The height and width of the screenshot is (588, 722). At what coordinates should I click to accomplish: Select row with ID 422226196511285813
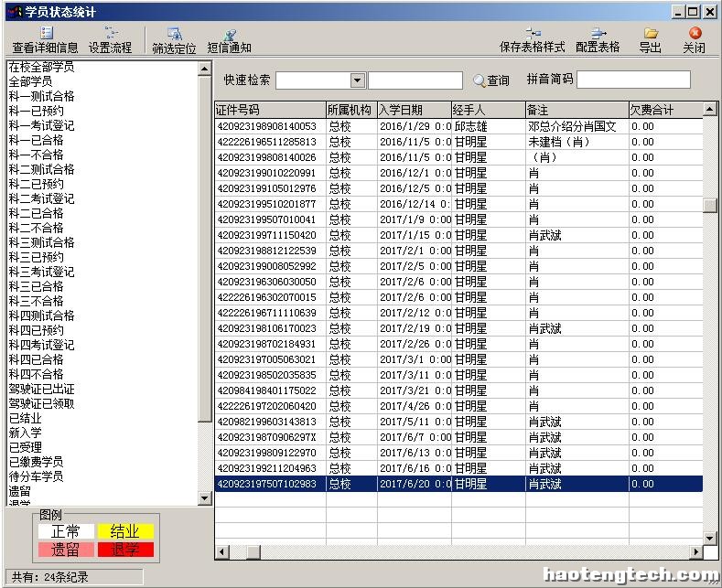coord(458,142)
